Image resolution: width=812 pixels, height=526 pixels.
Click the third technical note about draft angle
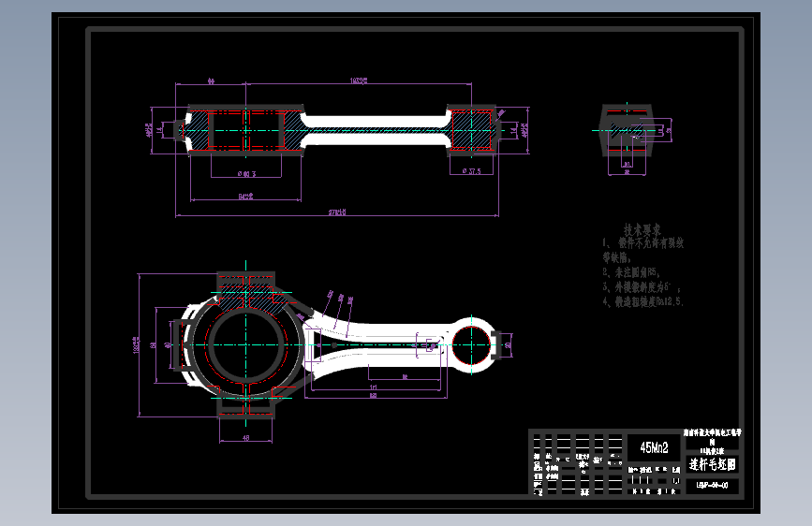point(642,286)
